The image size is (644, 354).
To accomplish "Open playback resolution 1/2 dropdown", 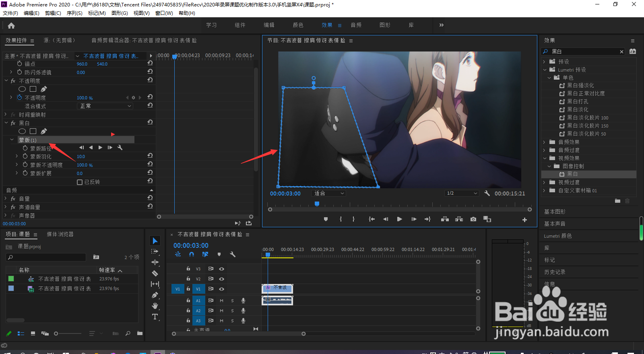I will tap(462, 193).
